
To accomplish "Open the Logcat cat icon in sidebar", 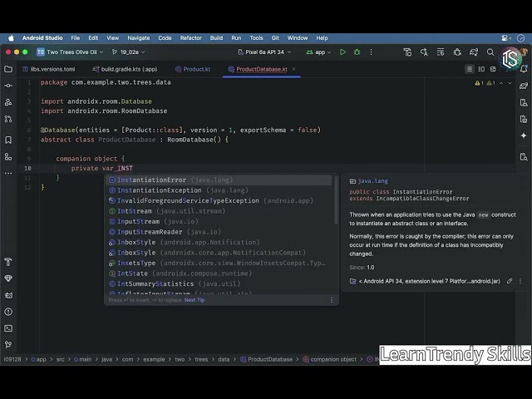I will click(x=8, y=295).
